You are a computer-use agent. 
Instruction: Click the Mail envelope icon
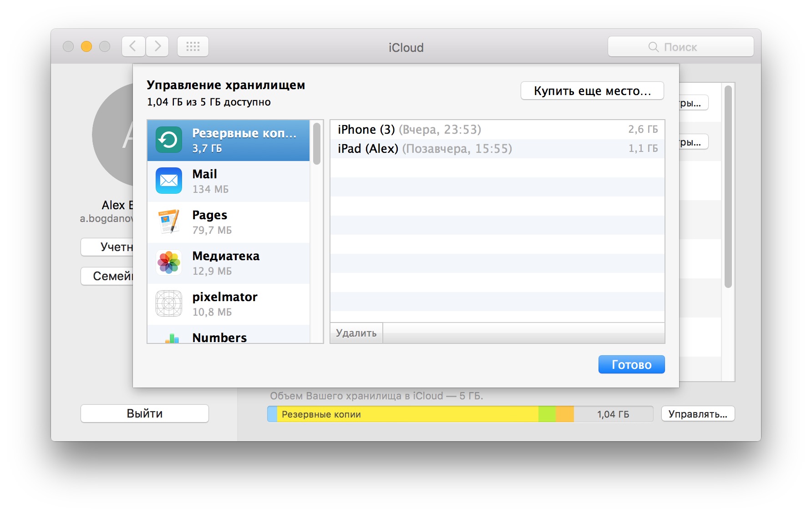click(x=169, y=181)
